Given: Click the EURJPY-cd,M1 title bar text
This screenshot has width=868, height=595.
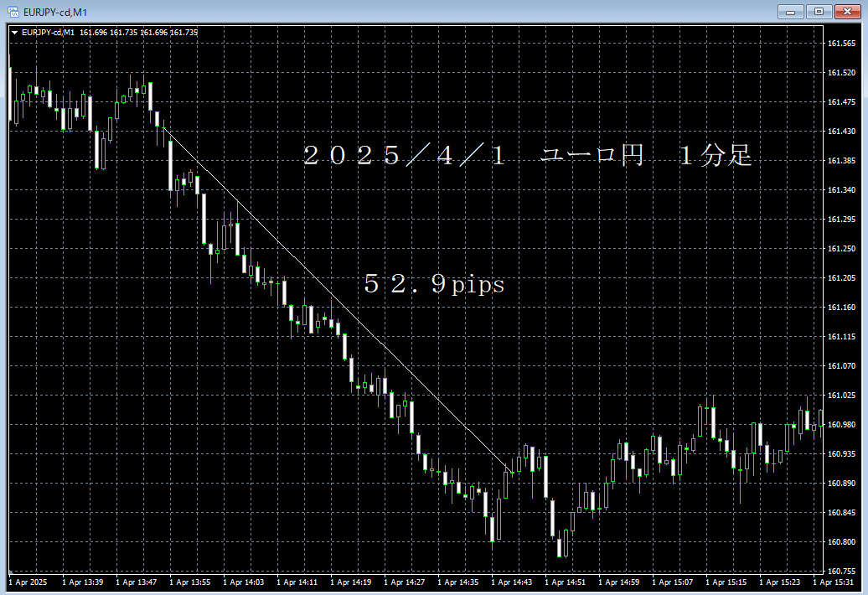Looking at the screenshot, I should [x=54, y=13].
